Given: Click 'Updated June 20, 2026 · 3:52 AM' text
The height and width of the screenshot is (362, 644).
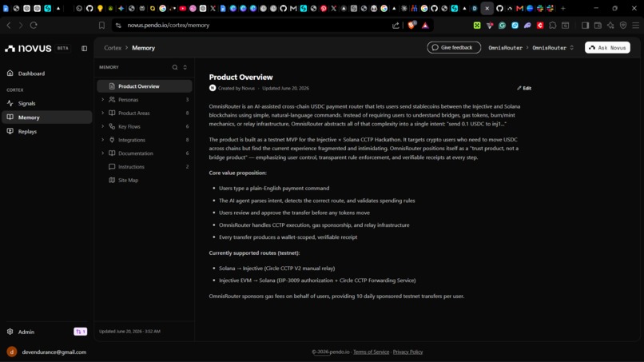Looking at the screenshot, I should (129, 331).
